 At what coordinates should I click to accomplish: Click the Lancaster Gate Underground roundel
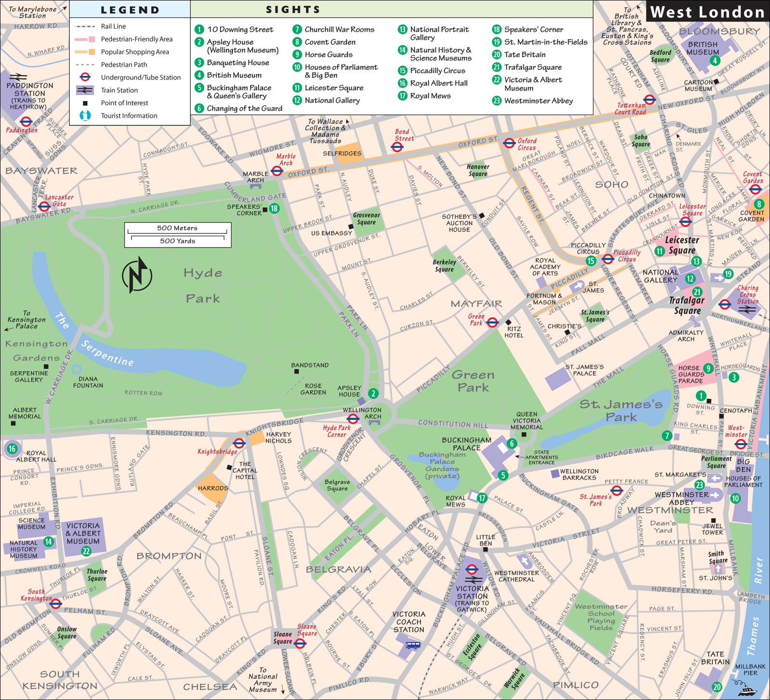(44, 206)
